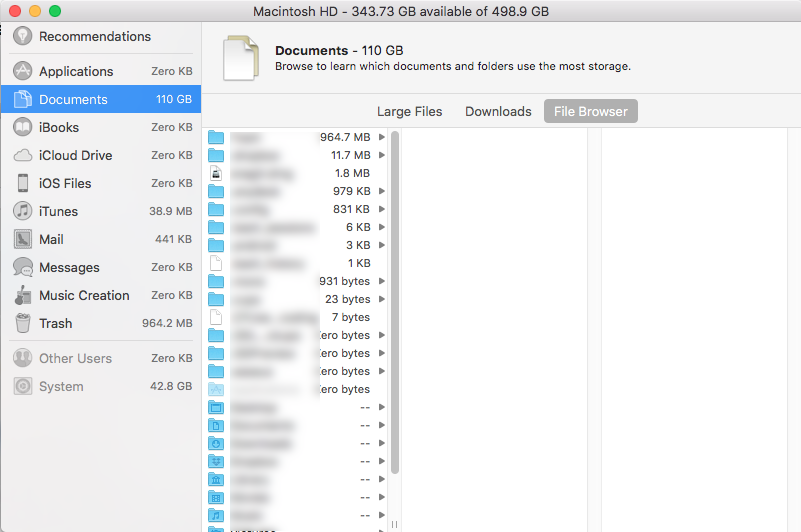Open the Mail stamp icon
Viewport: 801px width, 532px height.
(22, 239)
